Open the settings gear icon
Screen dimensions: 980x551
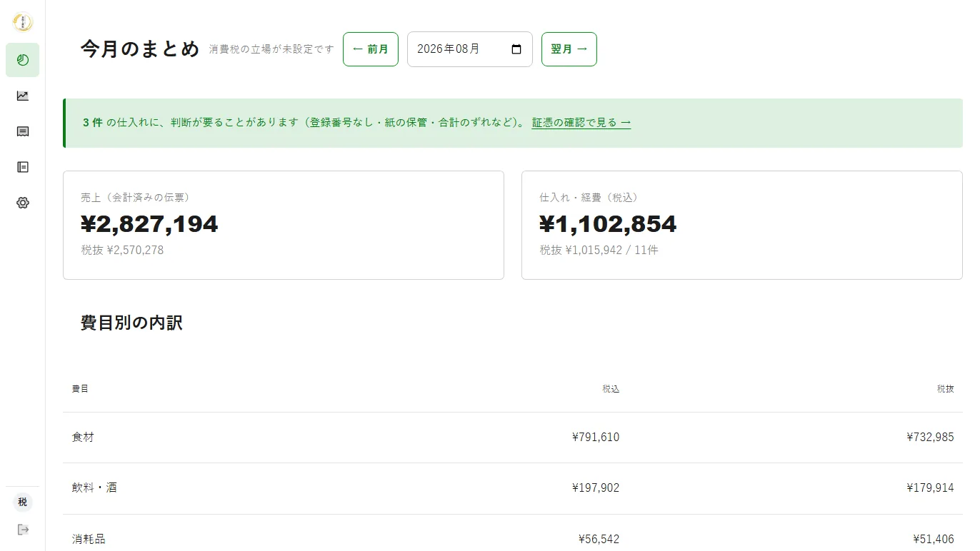[x=23, y=203]
